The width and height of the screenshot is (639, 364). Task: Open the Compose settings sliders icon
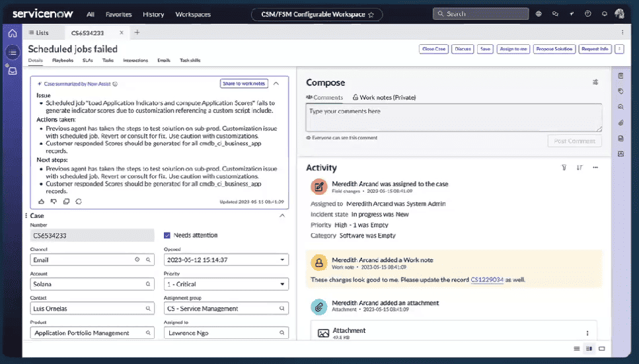click(595, 83)
